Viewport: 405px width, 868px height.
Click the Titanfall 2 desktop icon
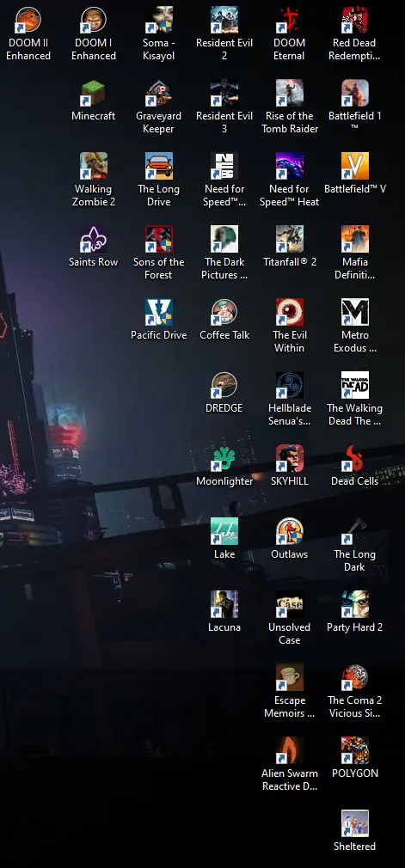pyautogui.click(x=290, y=240)
